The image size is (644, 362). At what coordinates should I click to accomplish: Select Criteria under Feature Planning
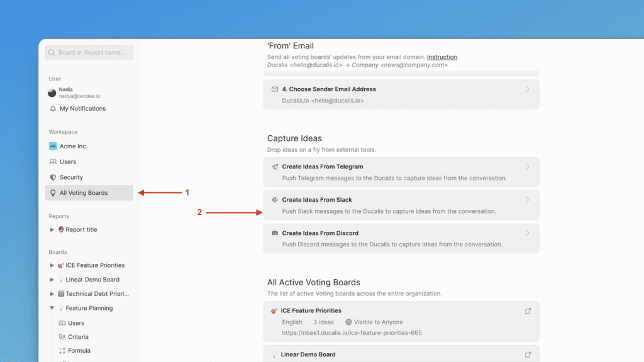[78, 337]
